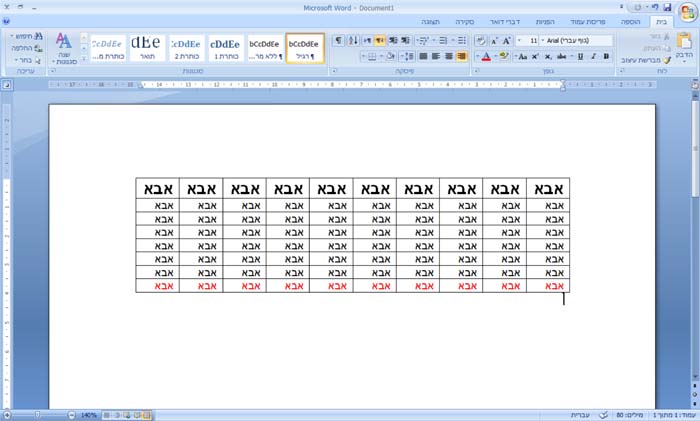700x421 pixels.
Task: Toggle right-to-left text direction
Action: coord(379,41)
